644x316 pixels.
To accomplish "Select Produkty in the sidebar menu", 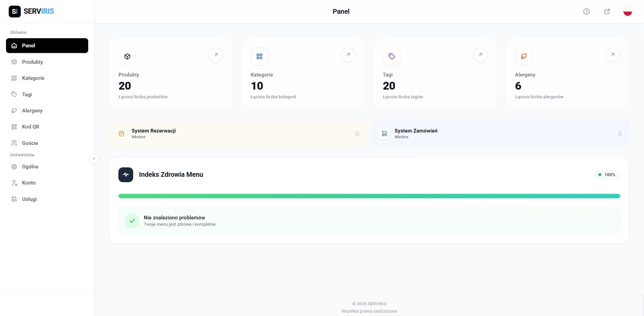I will point(32,62).
